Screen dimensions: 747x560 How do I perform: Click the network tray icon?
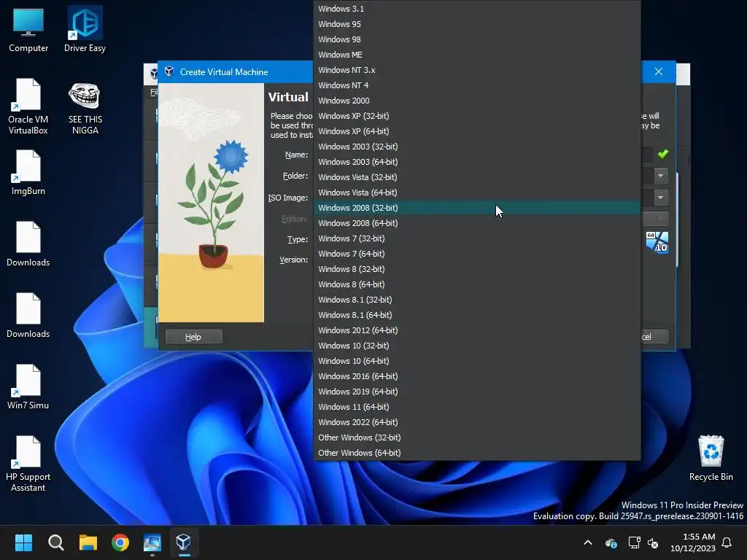pos(634,542)
